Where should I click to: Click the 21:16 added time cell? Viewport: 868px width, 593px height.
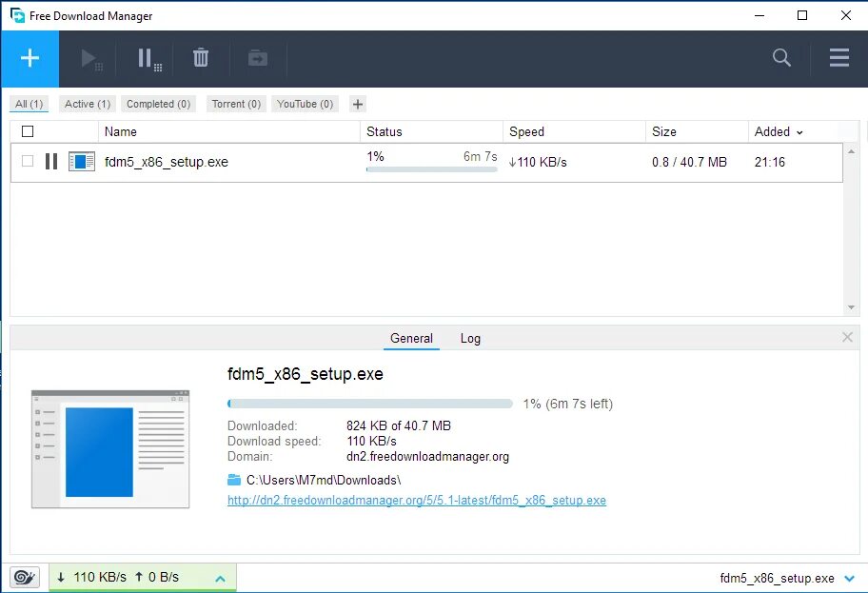pyautogui.click(x=769, y=162)
